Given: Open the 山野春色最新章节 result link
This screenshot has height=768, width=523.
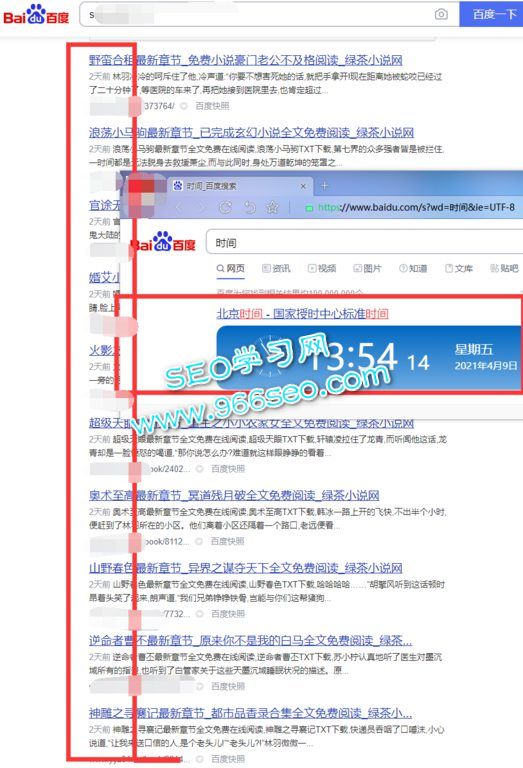Looking at the screenshot, I should [245, 568].
